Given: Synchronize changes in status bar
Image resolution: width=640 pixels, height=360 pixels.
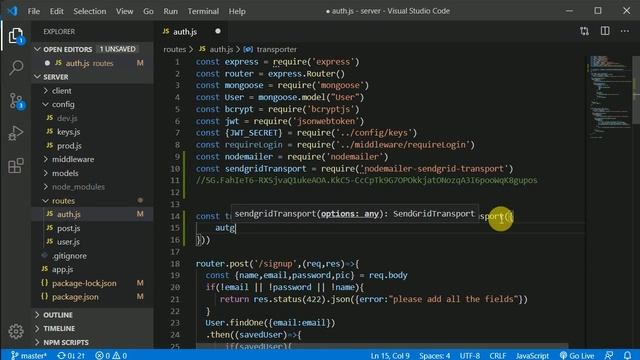Looking at the screenshot, I should 71,356.
